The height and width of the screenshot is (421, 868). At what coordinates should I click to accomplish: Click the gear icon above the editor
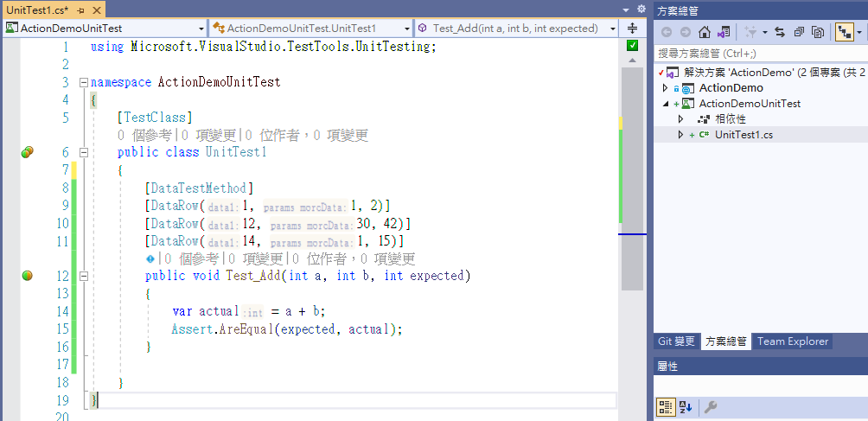coord(641,9)
